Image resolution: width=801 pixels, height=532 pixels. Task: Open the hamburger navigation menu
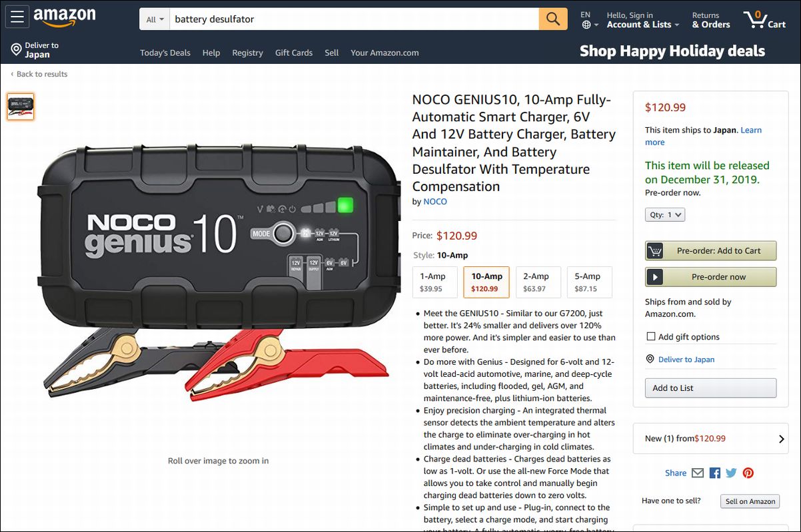(x=17, y=17)
